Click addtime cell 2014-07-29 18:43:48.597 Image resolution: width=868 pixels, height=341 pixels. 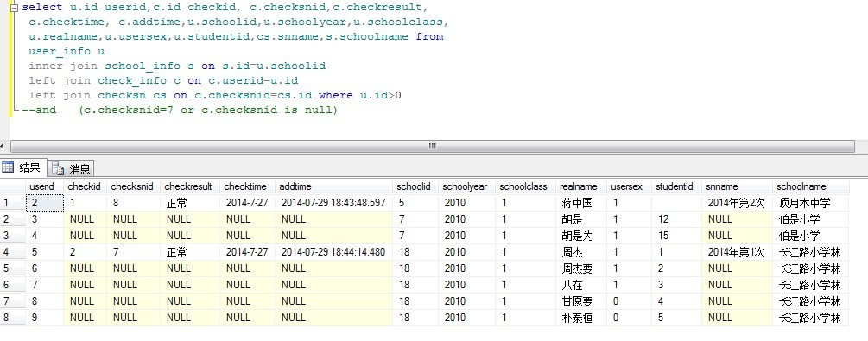(333, 203)
